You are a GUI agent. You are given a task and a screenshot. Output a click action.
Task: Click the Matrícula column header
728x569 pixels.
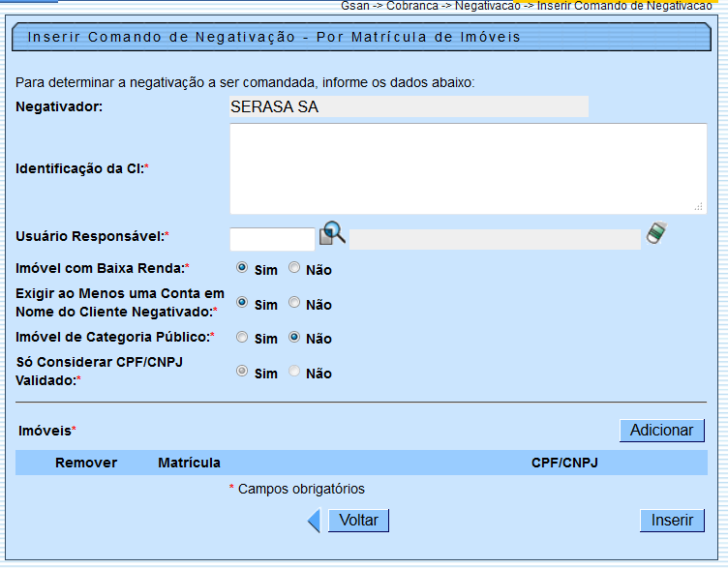[x=189, y=463]
